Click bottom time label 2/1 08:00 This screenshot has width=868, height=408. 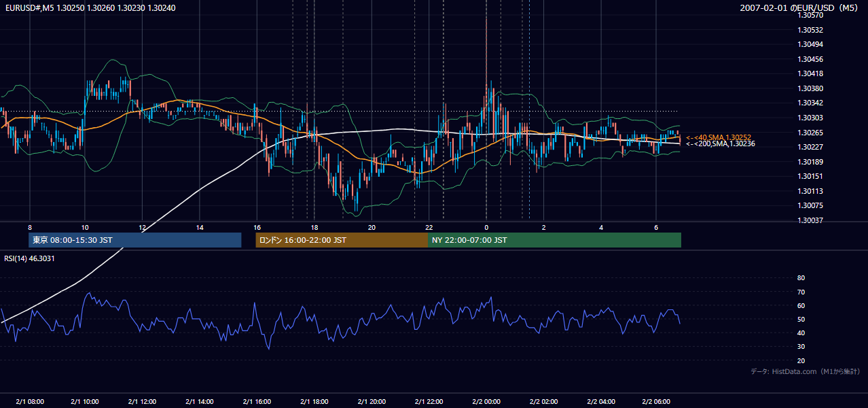29,402
